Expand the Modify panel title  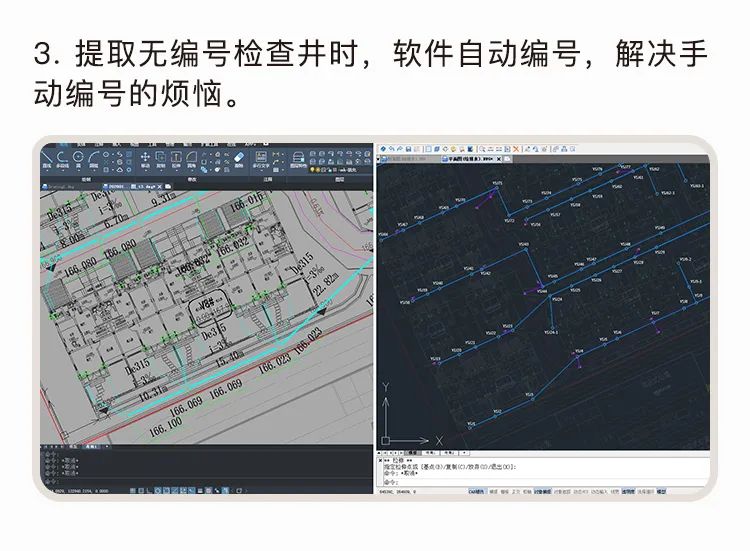tap(192, 179)
